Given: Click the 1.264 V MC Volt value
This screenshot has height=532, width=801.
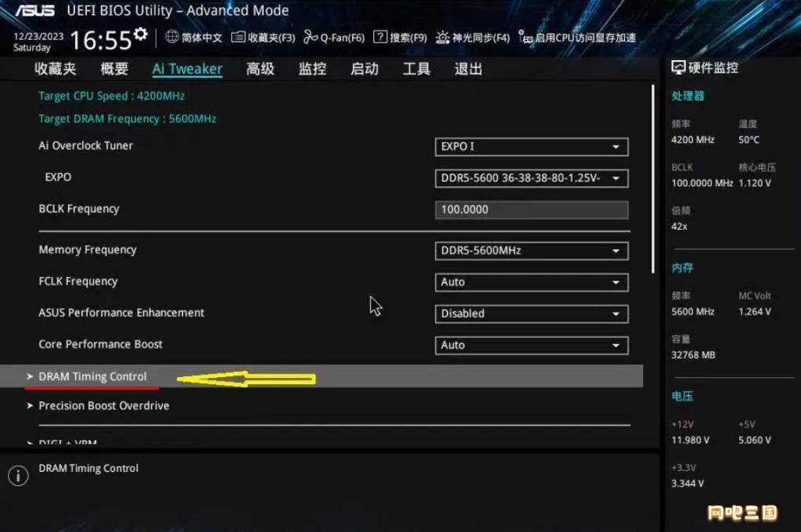Looking at the screenshot, I should 755,311.
